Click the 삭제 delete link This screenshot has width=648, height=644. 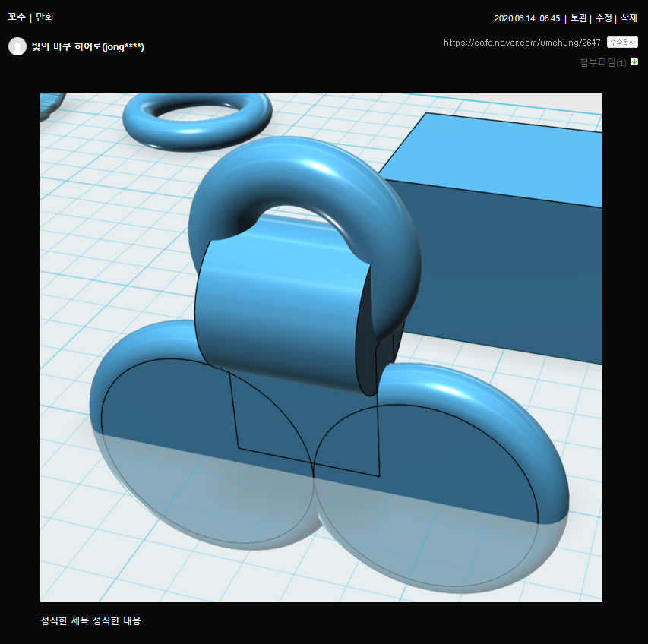[628, 18]
